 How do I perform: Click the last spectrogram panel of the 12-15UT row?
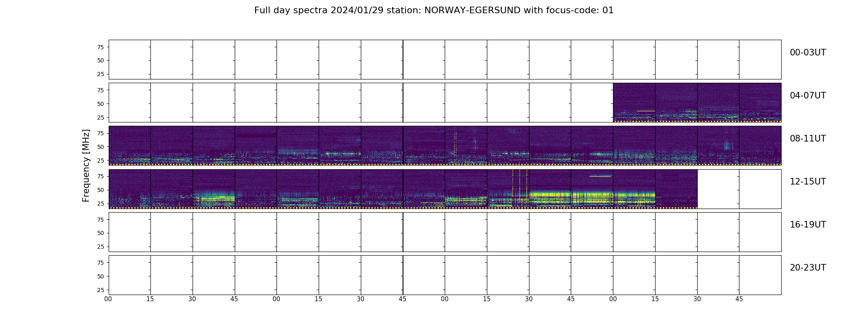(676, 189)
